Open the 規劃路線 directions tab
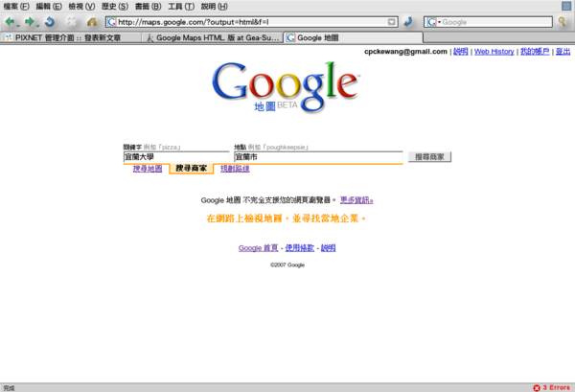Image resolution: width=575 pixels, height=392 pixels. [235, 169]
